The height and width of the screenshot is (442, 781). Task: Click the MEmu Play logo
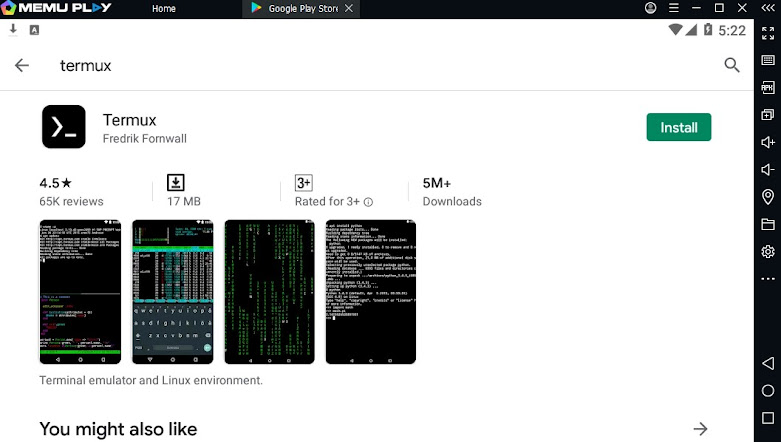pos(56,8)
